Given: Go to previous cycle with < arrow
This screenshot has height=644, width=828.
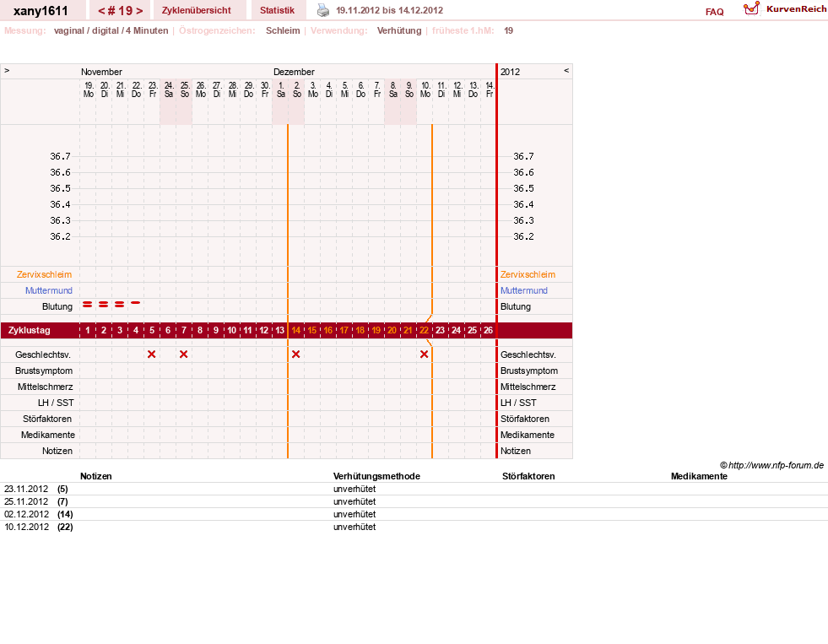Looking at the screenshot, I should (100, 11).
